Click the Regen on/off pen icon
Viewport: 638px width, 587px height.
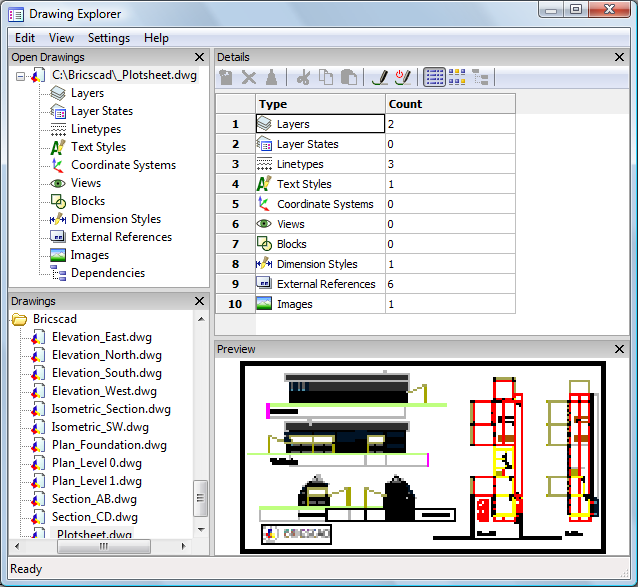pyautogui.click(x=403, y=77)
